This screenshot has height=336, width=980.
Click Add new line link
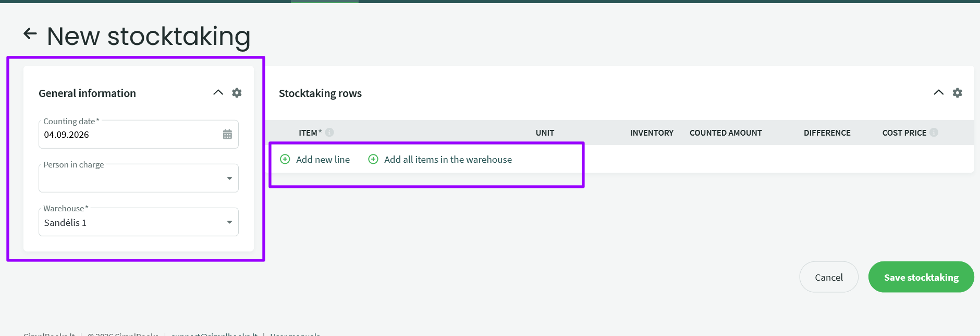(x=323, y=160)
